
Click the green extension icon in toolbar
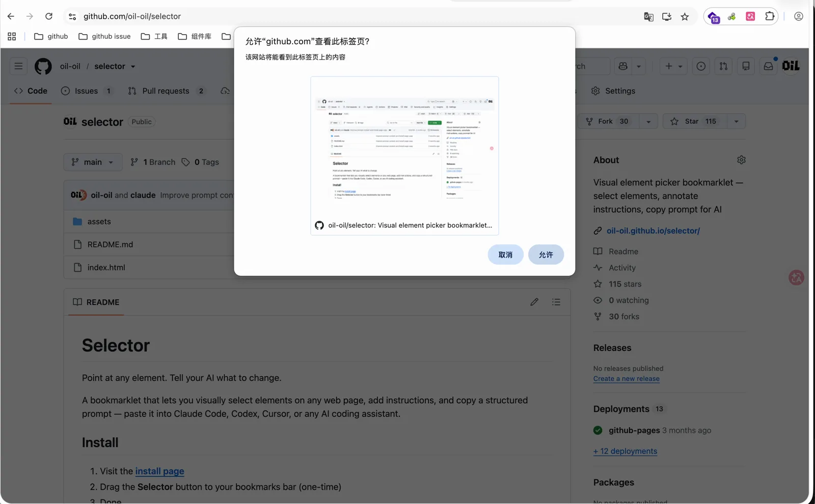(731, 17)
